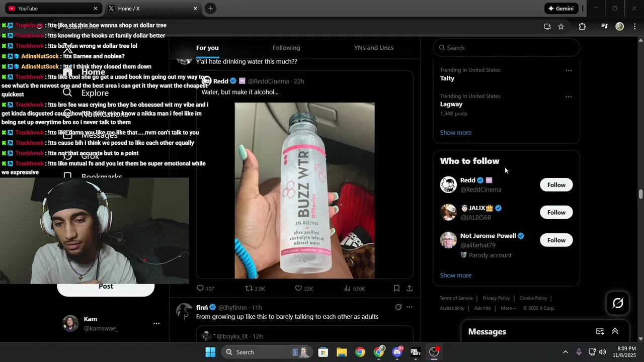Open Chrome extensions puzzle icon
Screen dimensions: 644x362
[x=582, y=27]
